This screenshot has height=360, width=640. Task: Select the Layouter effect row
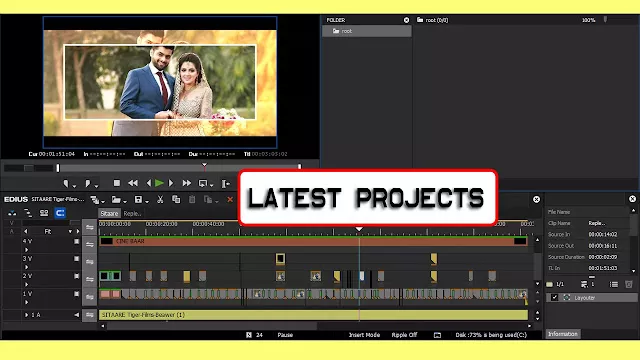[x=592, y=298]
